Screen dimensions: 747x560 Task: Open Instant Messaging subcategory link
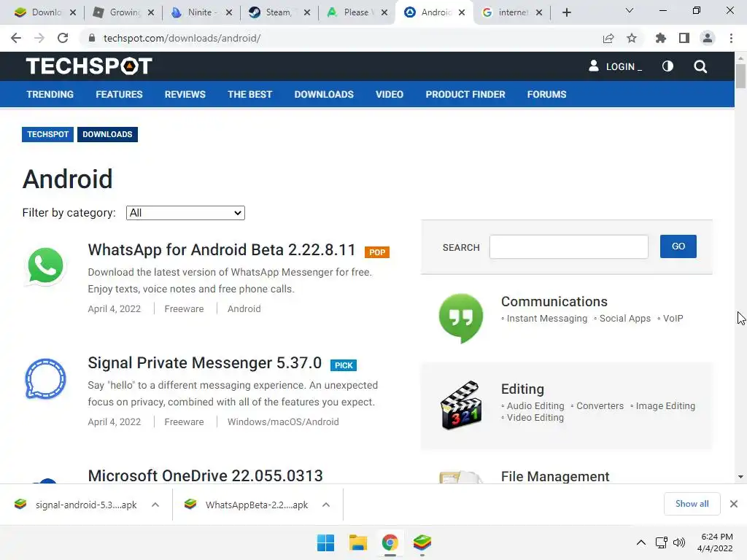pyautogui.click(x=547, y=319)
